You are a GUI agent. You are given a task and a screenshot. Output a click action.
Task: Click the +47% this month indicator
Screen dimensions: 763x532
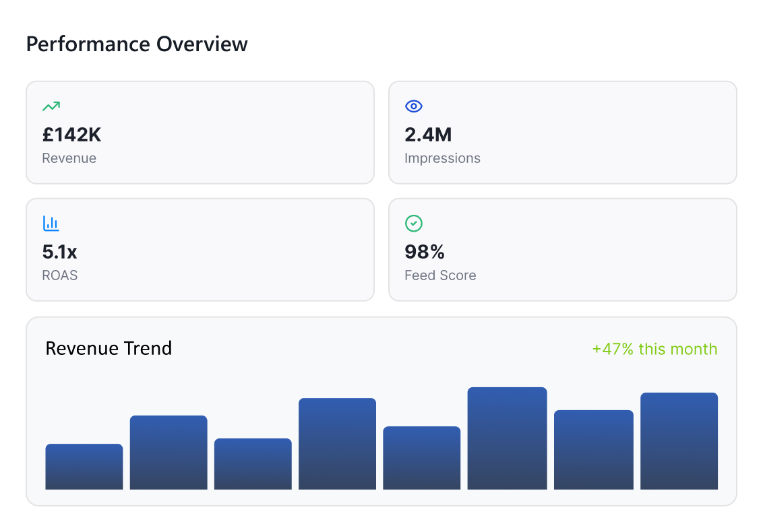pos(654,350)
